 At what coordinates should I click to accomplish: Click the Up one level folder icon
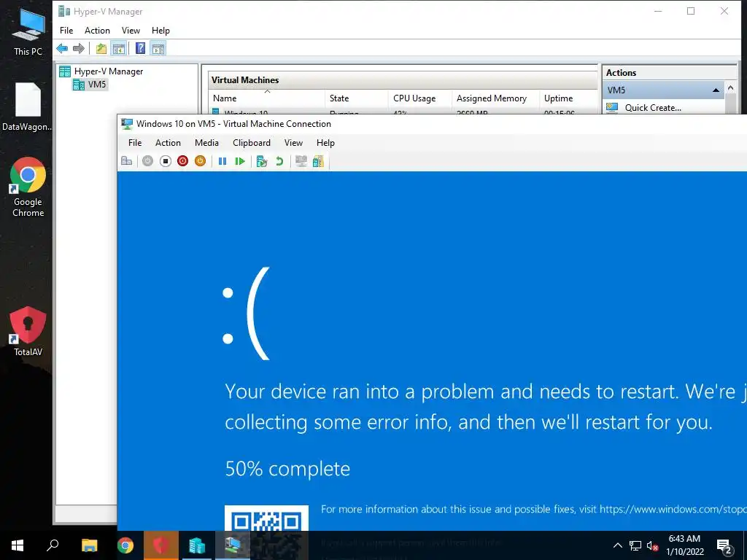101,49
